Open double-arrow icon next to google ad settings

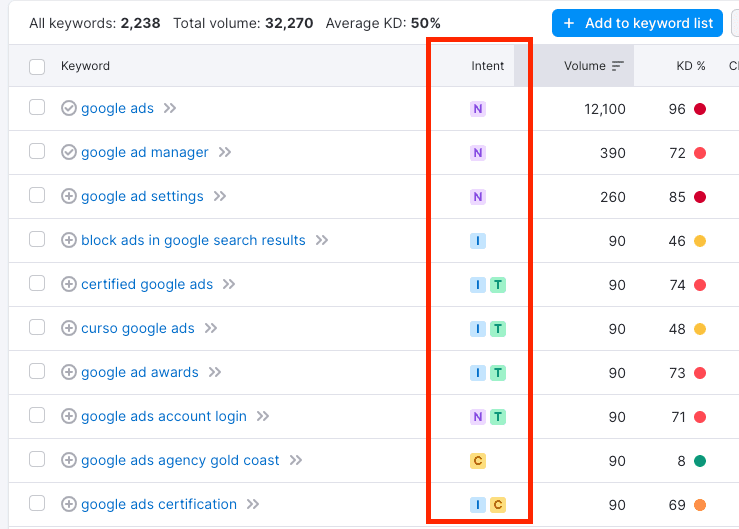tap(220, 196)
